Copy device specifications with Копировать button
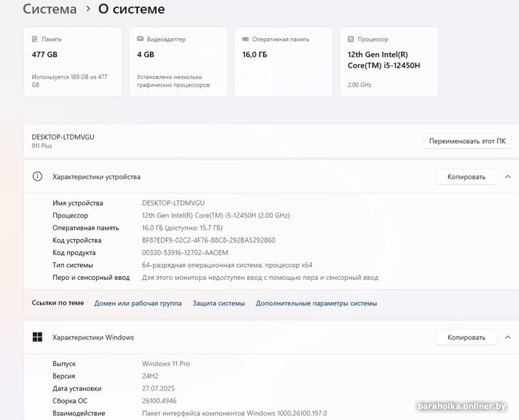 click(466, 176)
